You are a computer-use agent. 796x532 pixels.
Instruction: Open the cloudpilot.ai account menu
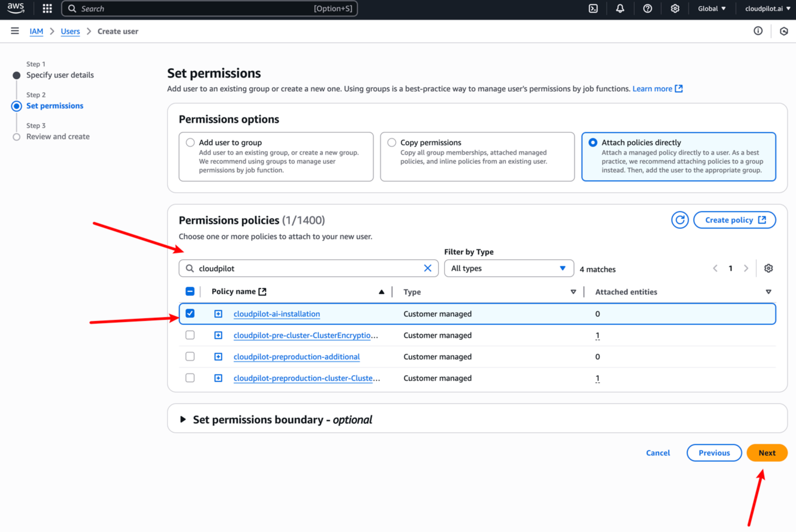767,8
